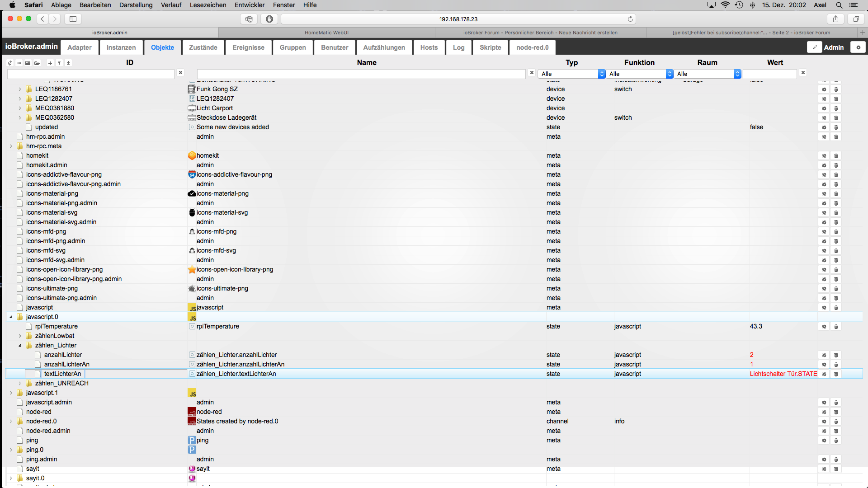Open the node-red.0 tab
This screenshot has height=488, width=868.
click(x=532, y=47)
